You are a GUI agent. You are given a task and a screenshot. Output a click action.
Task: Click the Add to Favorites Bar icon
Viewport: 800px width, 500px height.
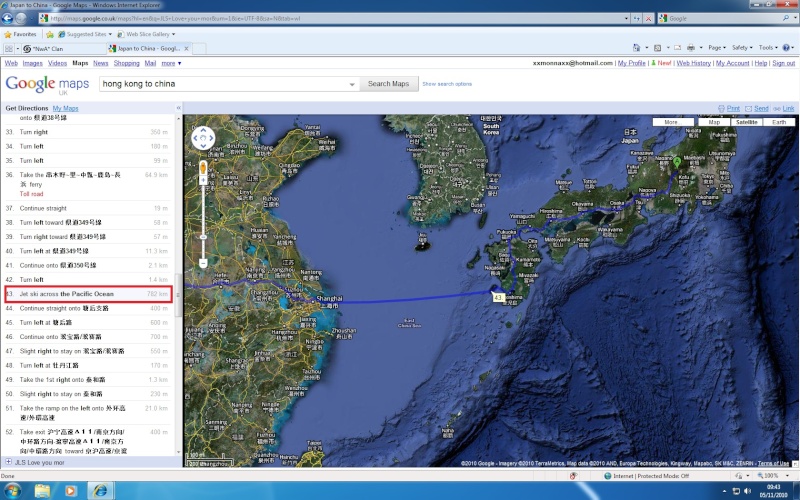(x=49, y=34)
